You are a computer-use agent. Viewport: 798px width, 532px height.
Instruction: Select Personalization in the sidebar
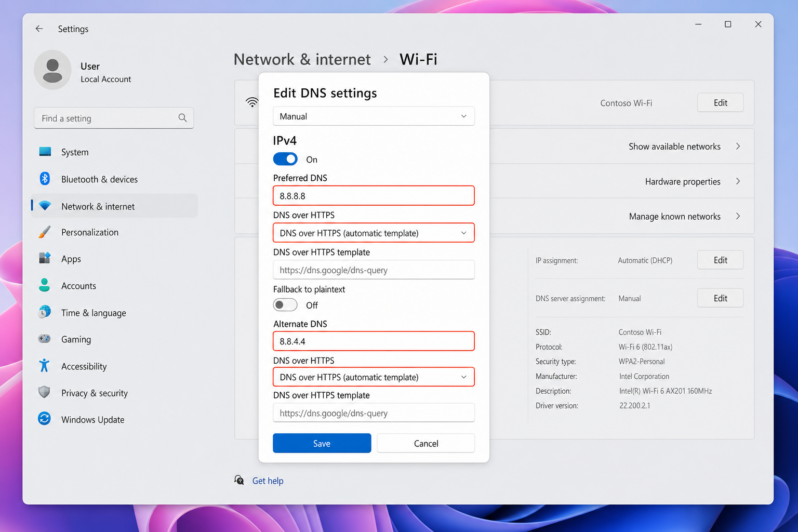pyautogui.click(x=114, y=232)
